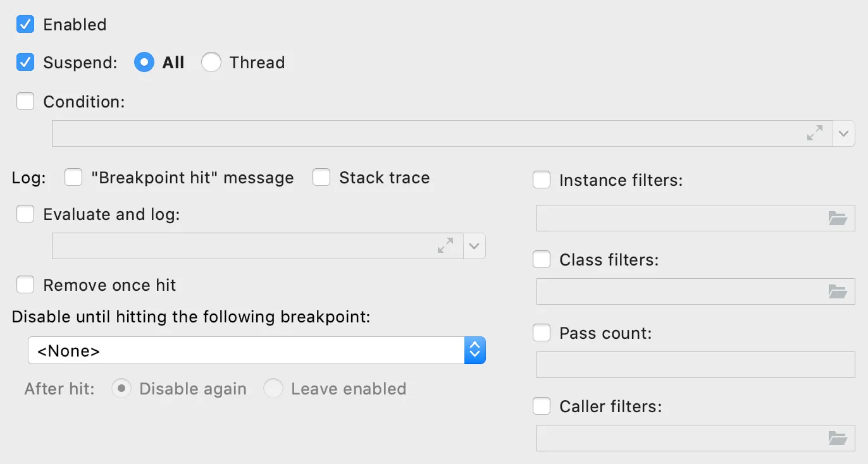Select the Thread suspend policy radio button
The height and width of the screenshot is (464, 868).
click(211, 63)
